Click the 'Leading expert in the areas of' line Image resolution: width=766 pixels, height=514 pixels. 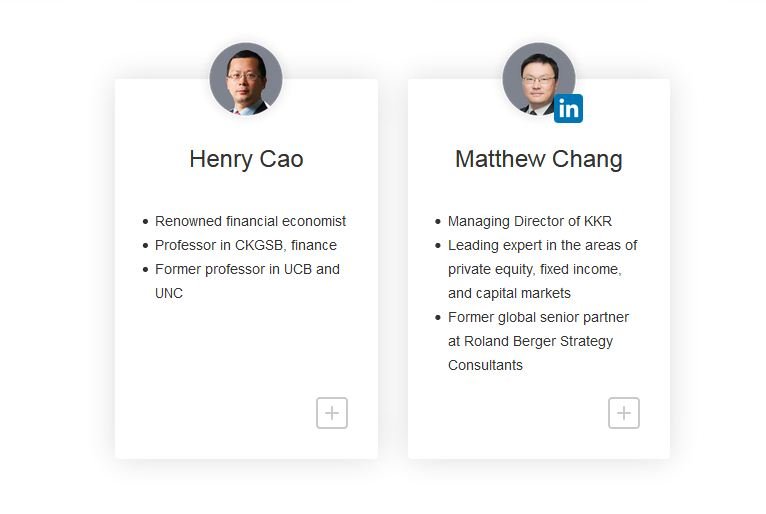click(x=542, y=245)
